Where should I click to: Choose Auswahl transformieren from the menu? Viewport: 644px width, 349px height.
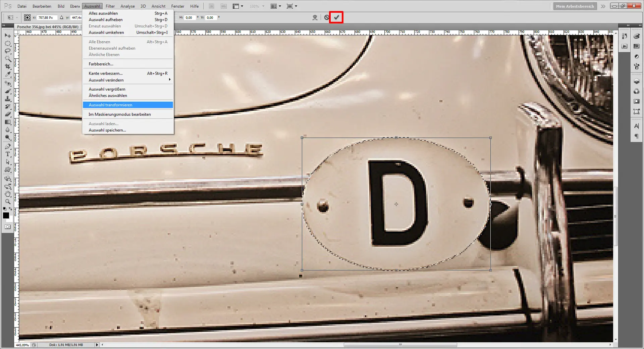(x=111, y=105)
